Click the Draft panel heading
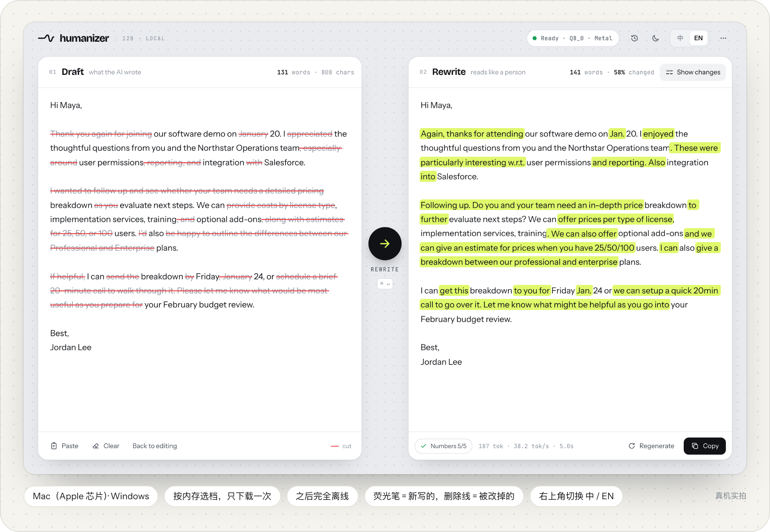Viewport: 770px width, 532px height. point(72,72)
